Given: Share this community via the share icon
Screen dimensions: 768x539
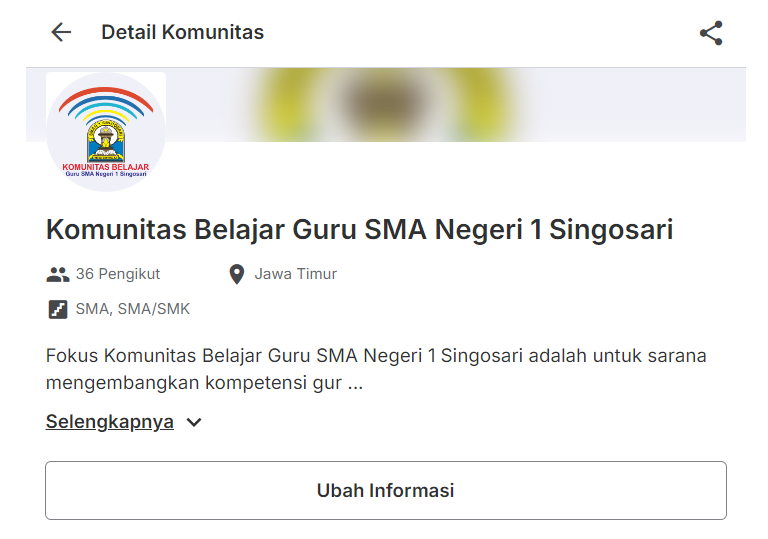Looking at the screenshot, I should click(711, 33).
